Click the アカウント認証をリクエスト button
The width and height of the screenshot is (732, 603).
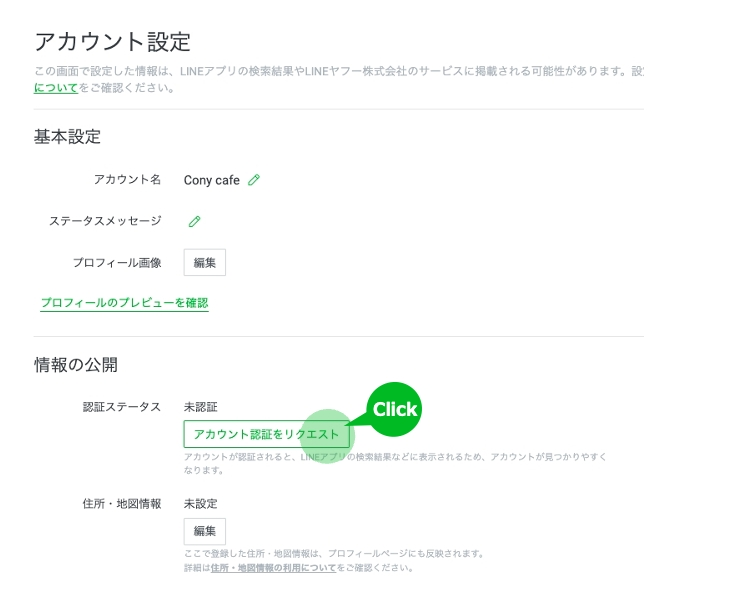266,434
